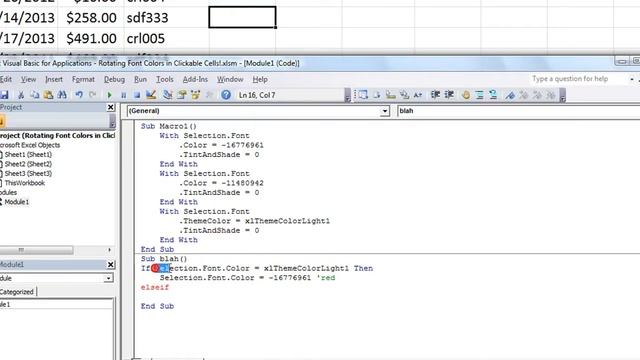This screenshot has height=360, width=640.
Task: Open the Format menu
Action: pos(83,79)
